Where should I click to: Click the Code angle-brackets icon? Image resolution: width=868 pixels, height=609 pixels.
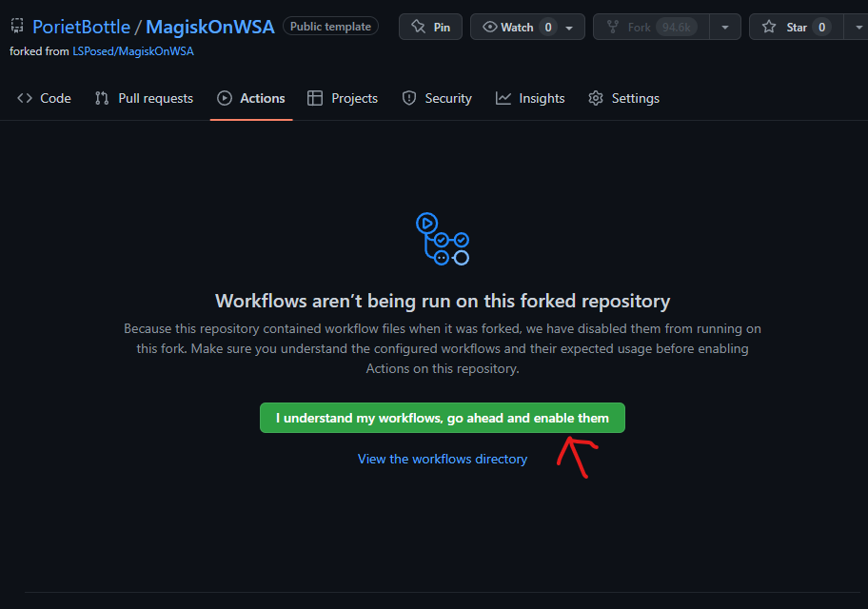click(25, 99)
